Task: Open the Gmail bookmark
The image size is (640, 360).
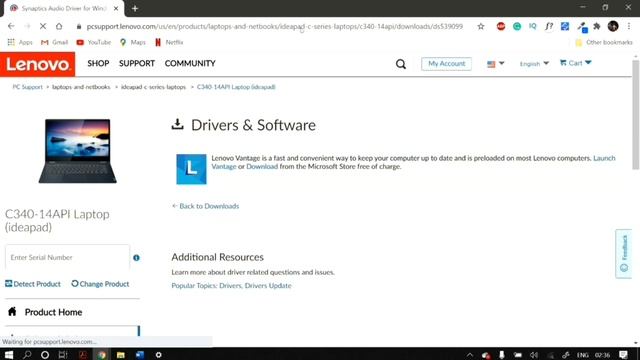Action: [x=54, y=42]
